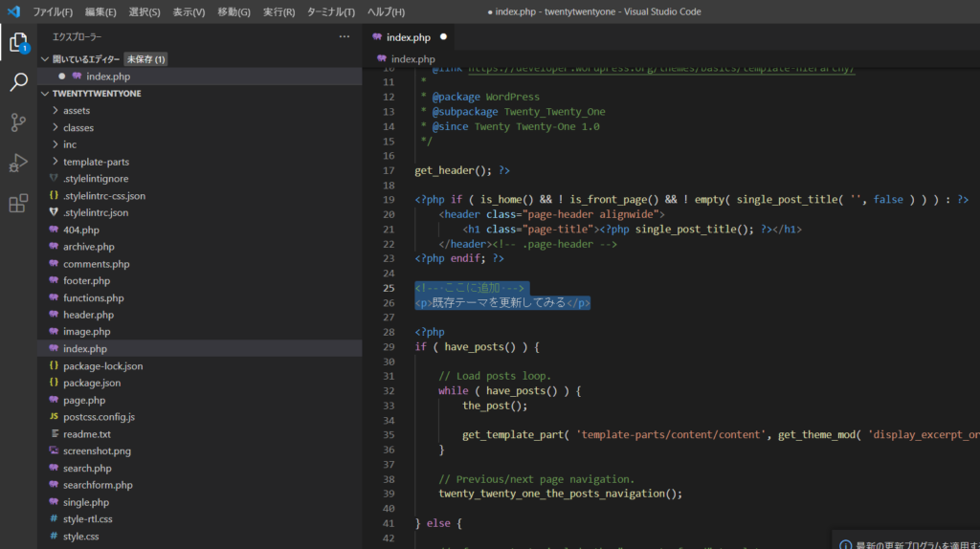Open the Search view icon
Image resolution: width=980 pixels, height=549 pixels.
[18, 82]
